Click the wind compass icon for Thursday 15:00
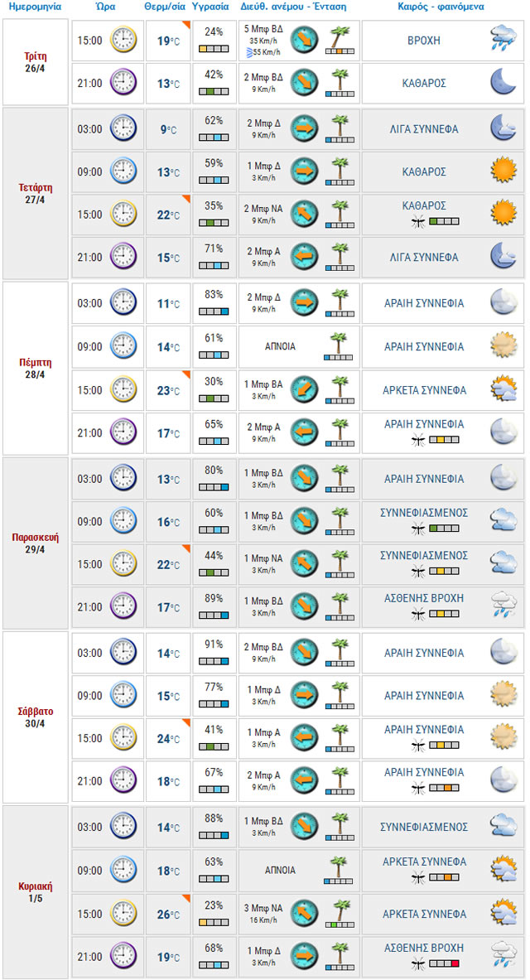The width and height of the screenshot is (530, 980). [x=305, y=389]
